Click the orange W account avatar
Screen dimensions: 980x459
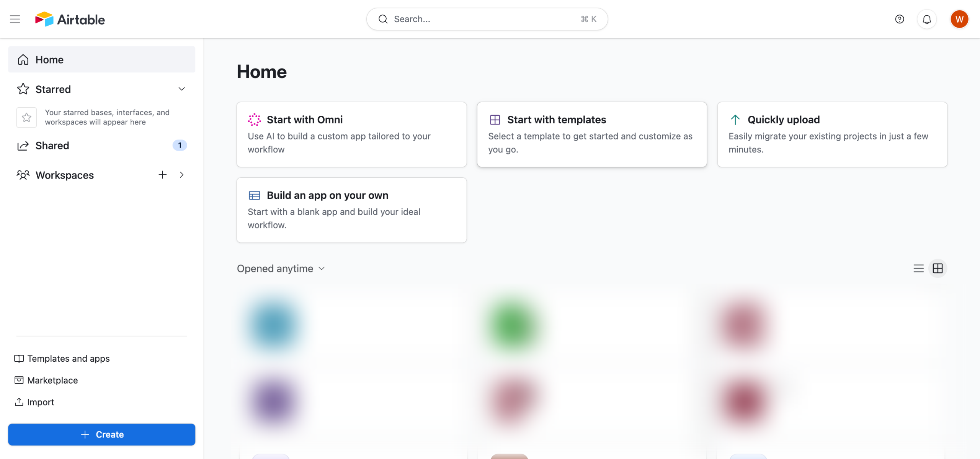tap(959, 19)
